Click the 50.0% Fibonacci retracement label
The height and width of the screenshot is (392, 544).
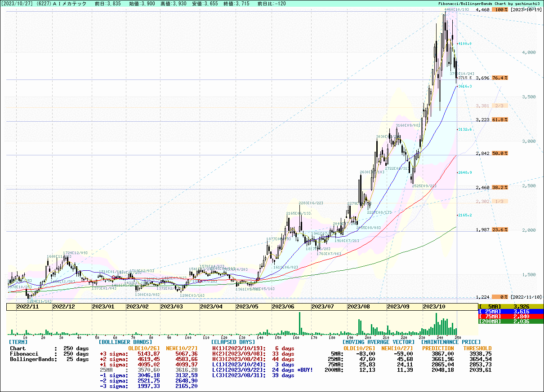click(500, 154)
